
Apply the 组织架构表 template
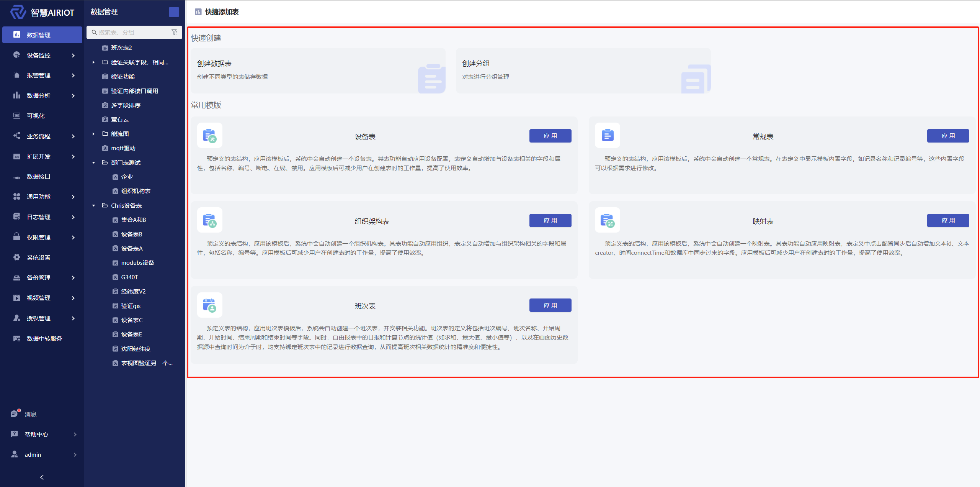coord(550,221)
